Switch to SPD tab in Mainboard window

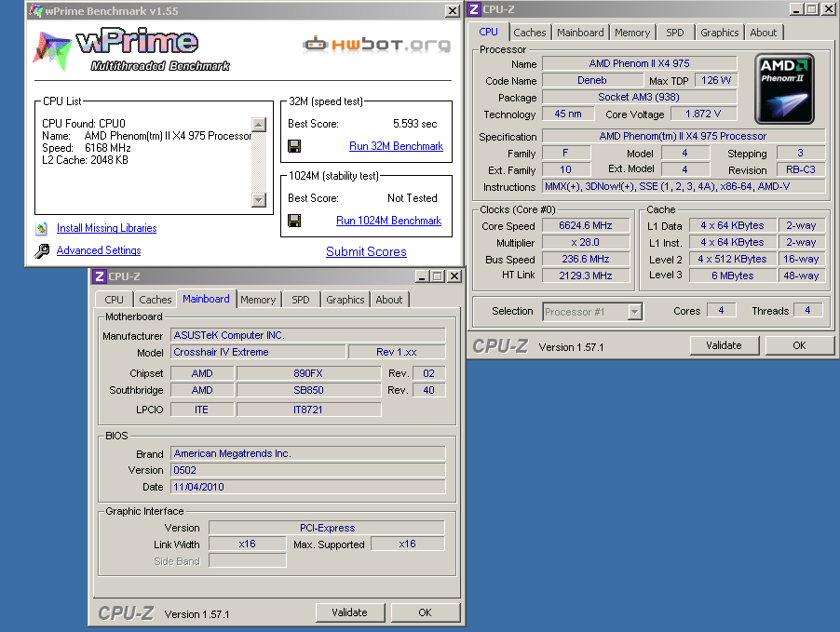pyautogui.click(x=301, y=300)
